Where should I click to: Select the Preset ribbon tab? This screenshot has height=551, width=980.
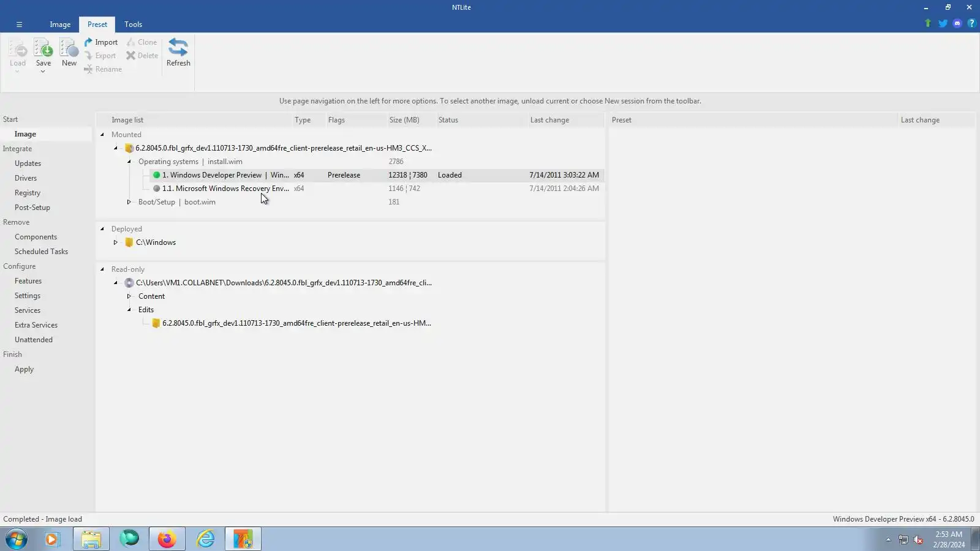(97, 24)
